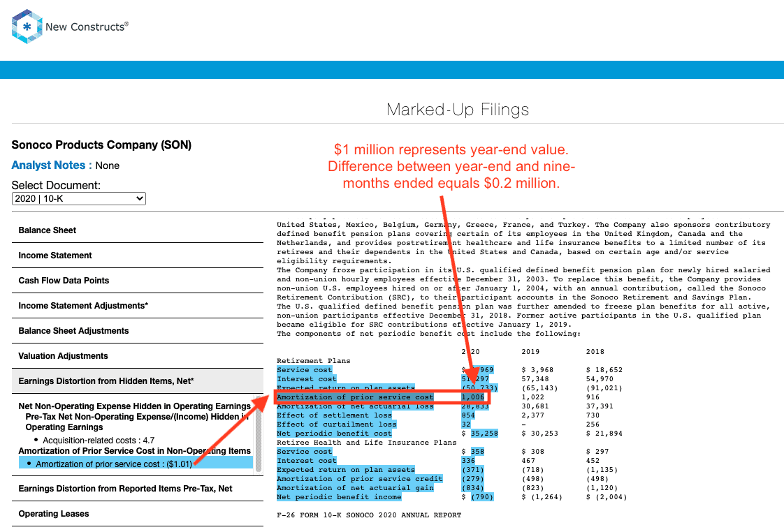
Task: Click the (790) benefit income value
Action: pyautogui.click(x=482, y=496)
